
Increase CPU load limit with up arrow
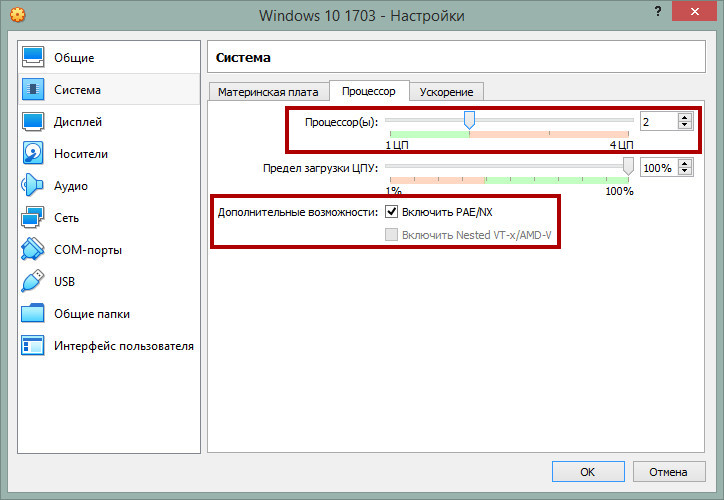pyautogui.click(x=685, y=163)
